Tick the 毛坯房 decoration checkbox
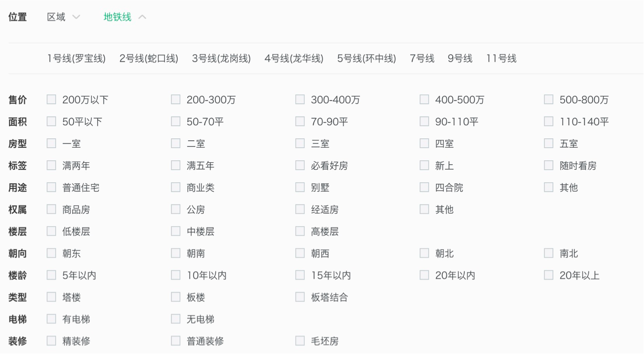This screenshot has height=354, width=644. coord(300,341)
